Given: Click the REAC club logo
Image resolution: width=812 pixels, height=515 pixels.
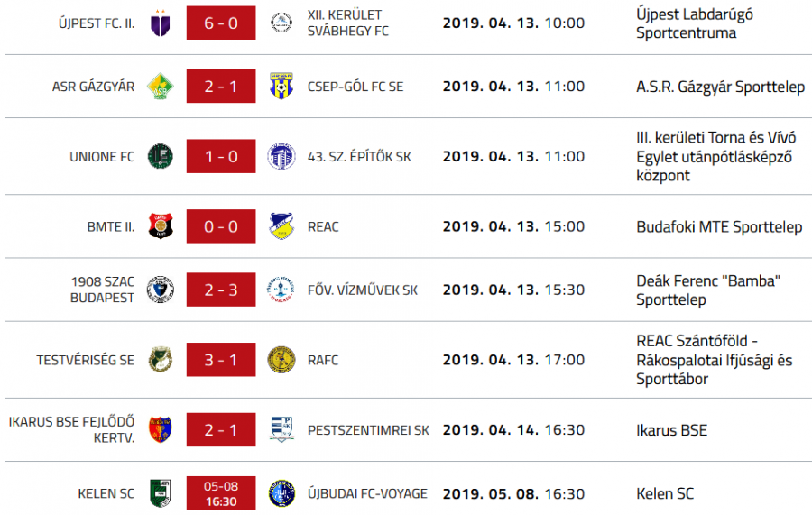Looking at the screenshot, I should tap(281, 226).
